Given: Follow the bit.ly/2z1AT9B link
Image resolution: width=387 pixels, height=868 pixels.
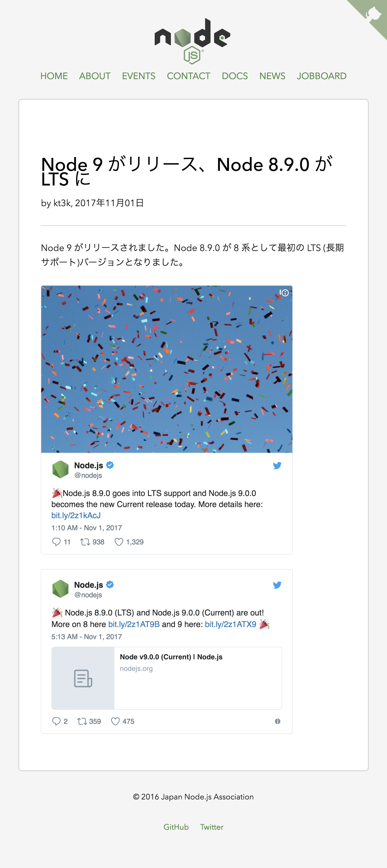Looking at the screenshot, I should (x=134, y=624).
